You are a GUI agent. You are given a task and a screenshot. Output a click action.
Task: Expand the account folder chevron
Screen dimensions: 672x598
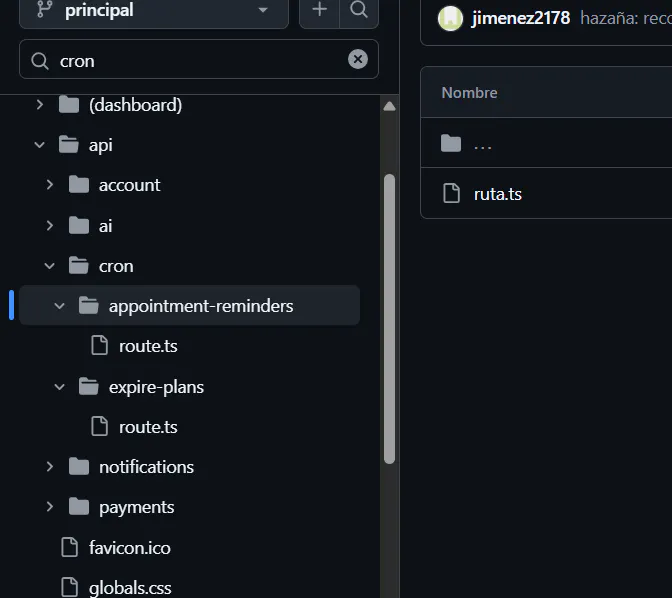pos(50,185)
